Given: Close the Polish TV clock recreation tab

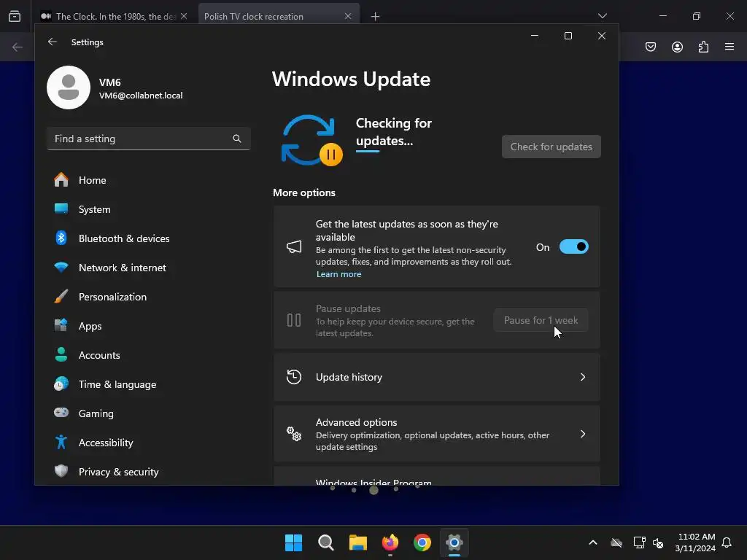Looking at the screenshot, I should (x=348, y=16).
